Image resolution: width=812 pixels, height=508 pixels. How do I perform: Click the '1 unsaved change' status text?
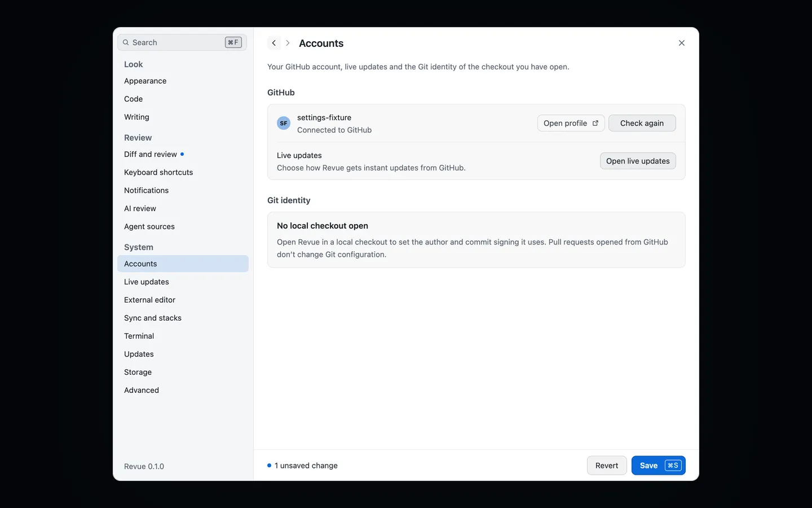coord(306,466)
